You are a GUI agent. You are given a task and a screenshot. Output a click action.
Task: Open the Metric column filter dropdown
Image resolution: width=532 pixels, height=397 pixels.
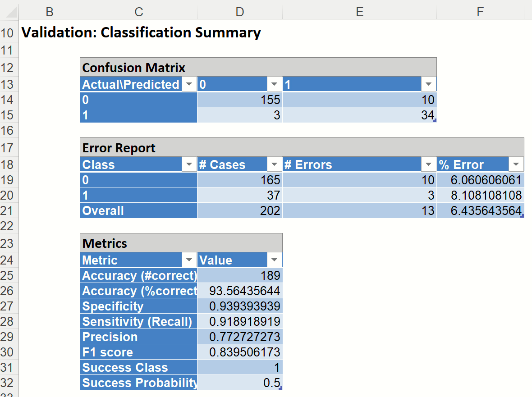(189, 260)
